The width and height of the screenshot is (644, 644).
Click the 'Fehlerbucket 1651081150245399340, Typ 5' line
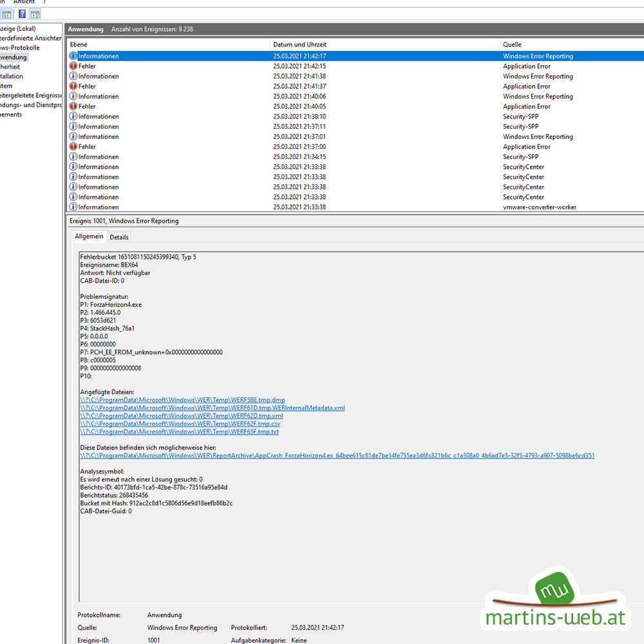[x=138, y=257]
